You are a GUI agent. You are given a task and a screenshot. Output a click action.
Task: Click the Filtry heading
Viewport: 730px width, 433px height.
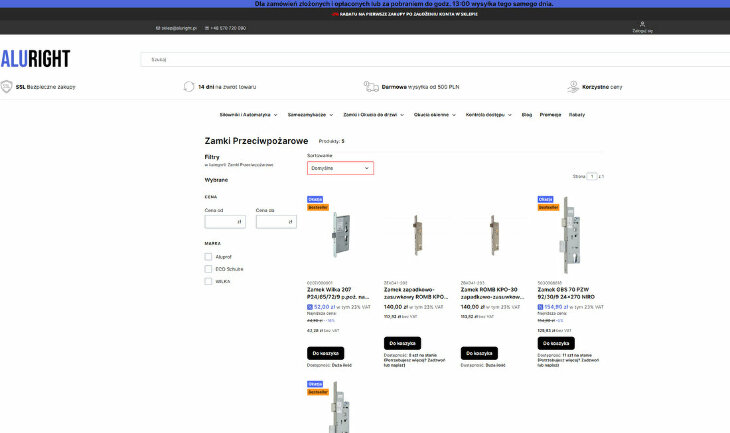point(212,157)
